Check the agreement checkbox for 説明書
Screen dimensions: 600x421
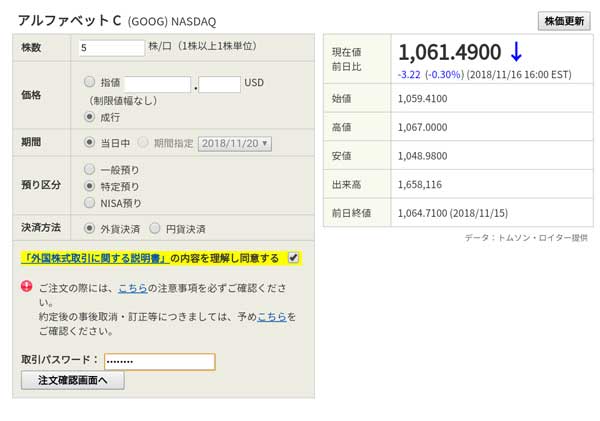point(293,258)
